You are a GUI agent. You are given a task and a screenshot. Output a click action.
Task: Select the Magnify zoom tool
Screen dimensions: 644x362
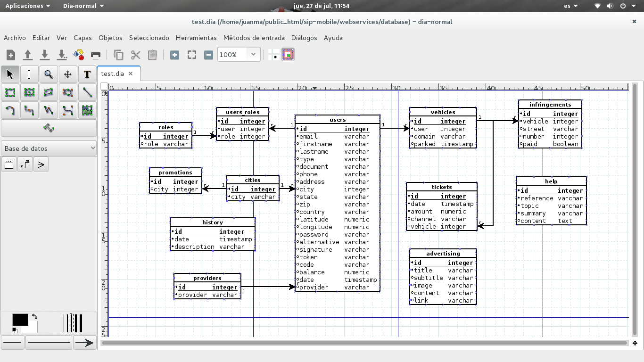pyautogui.click(x=49, y=74)
